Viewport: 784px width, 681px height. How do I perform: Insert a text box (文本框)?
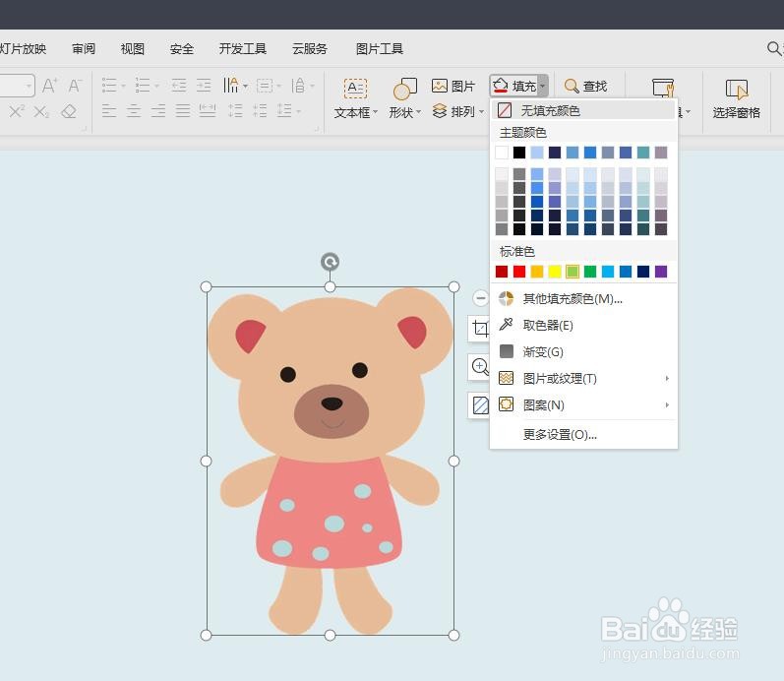click(355, 99)
